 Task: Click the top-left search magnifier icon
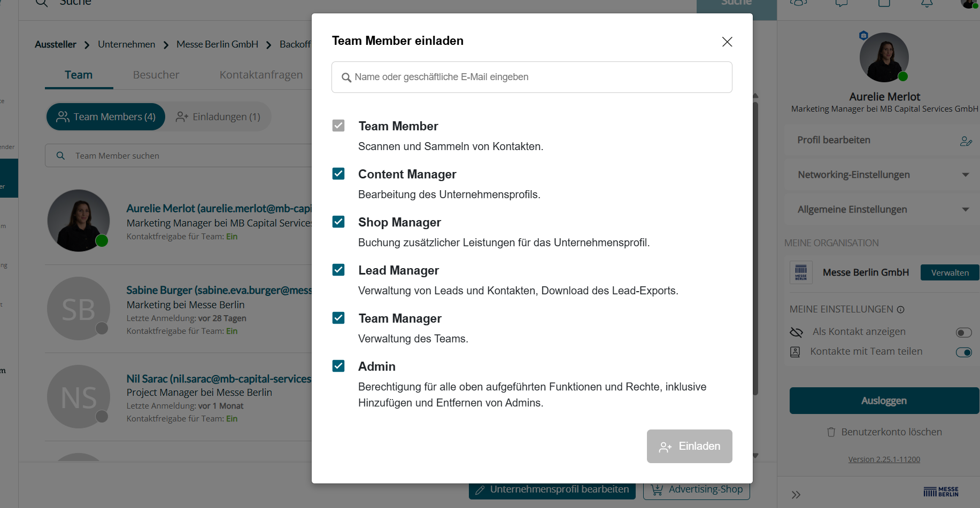[x=42, y=3]
